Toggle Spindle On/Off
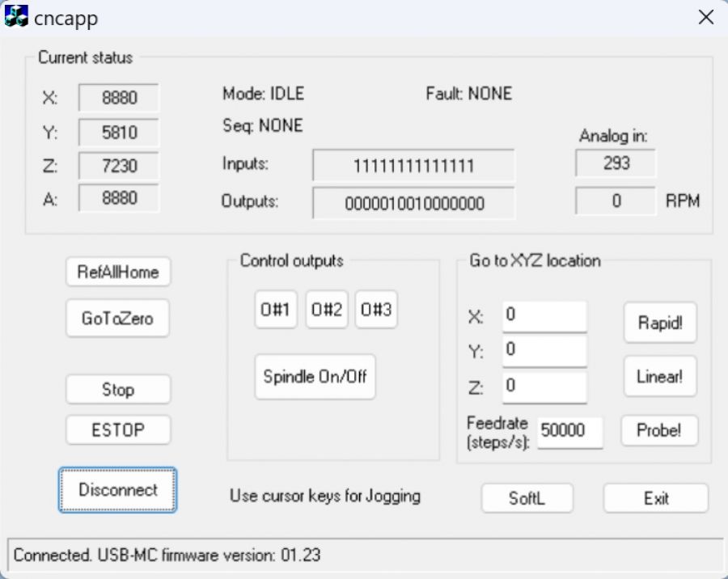The width and height of the screenshot is (728, 579). coord(315,376)
